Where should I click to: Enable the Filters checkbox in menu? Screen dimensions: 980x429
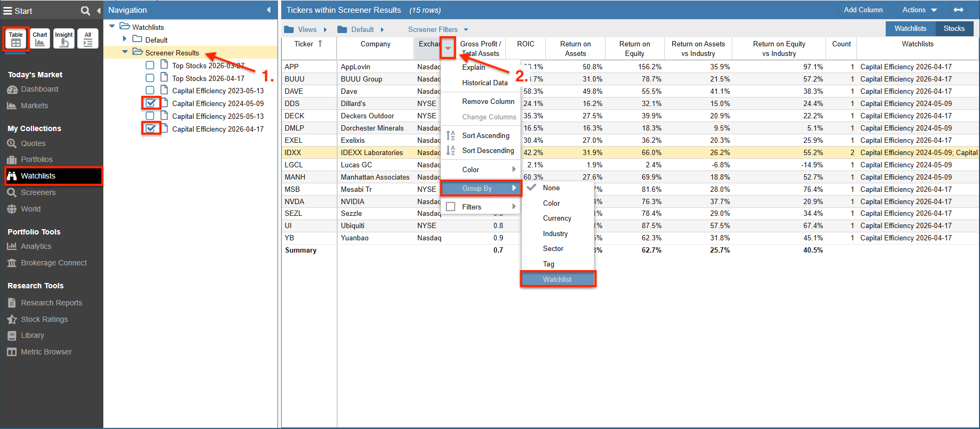click(x=451, y=207)
